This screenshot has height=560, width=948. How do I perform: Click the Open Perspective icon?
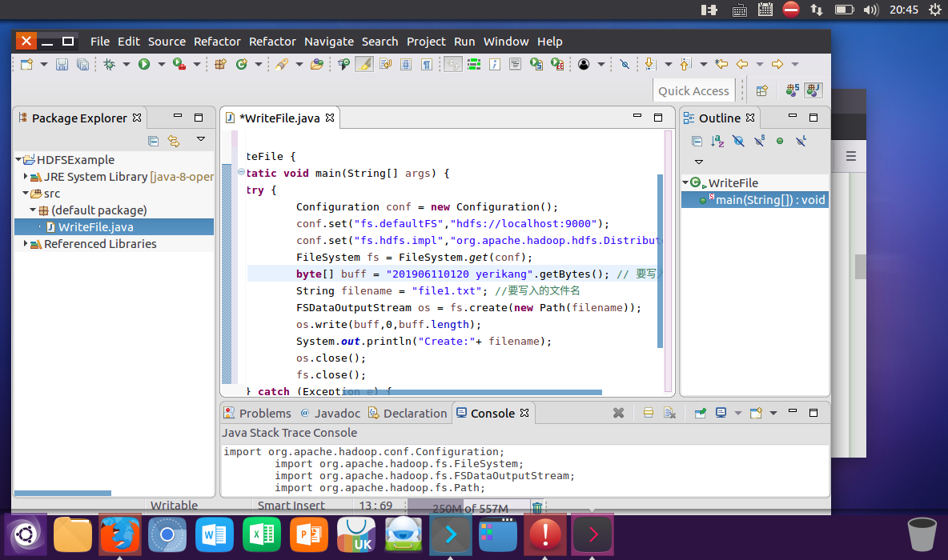coord(761,90)
